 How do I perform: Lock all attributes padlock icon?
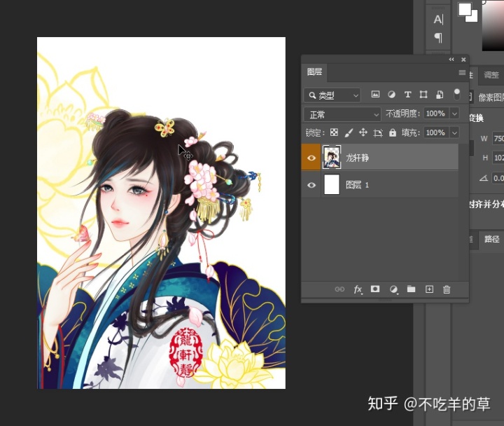click(393, 132)
